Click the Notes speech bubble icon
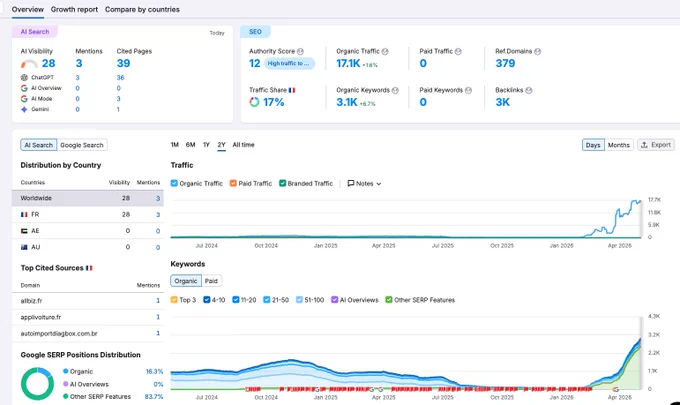 pyautogui.click(x=351, y=183)
